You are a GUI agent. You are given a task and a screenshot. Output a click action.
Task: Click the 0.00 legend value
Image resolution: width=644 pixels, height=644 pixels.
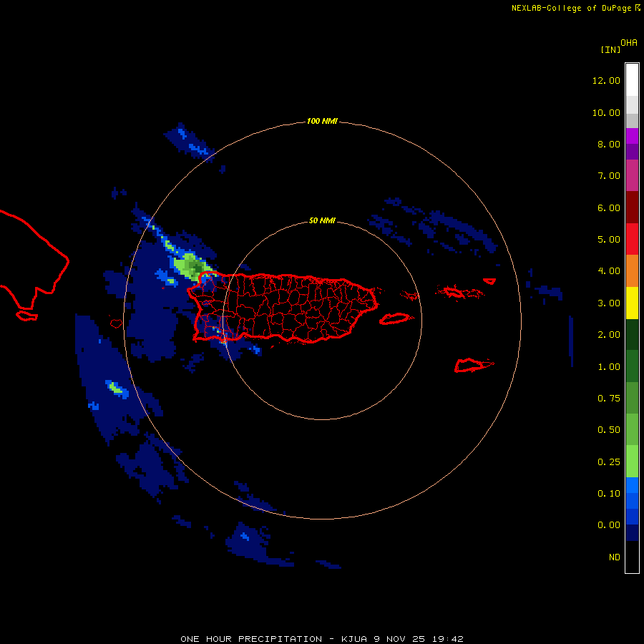point(609,525)
